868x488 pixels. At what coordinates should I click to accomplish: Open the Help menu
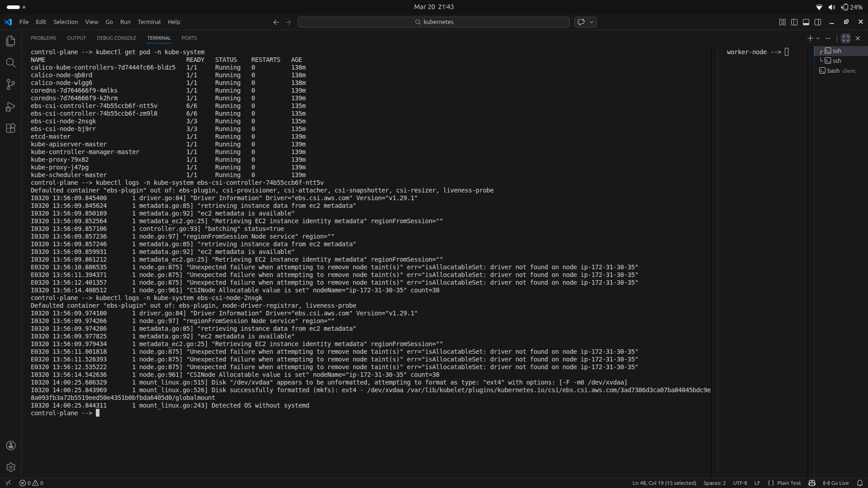174,22
